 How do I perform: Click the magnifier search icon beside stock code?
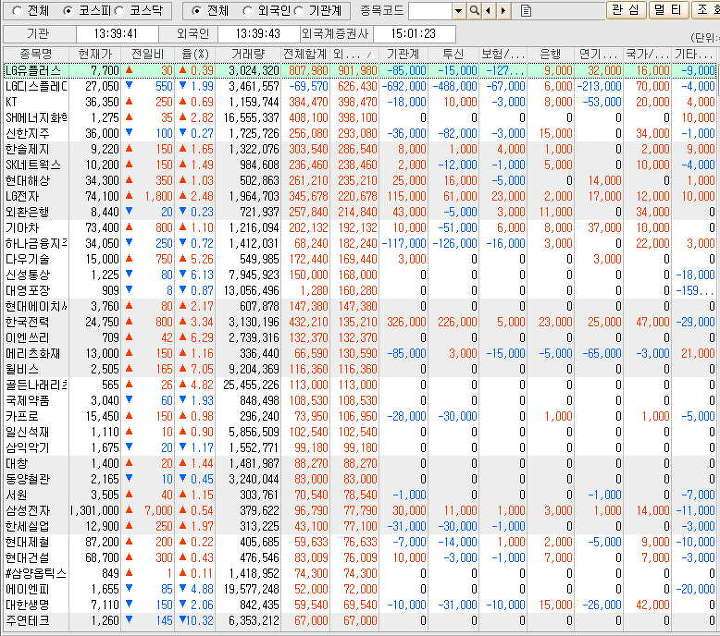474,10
